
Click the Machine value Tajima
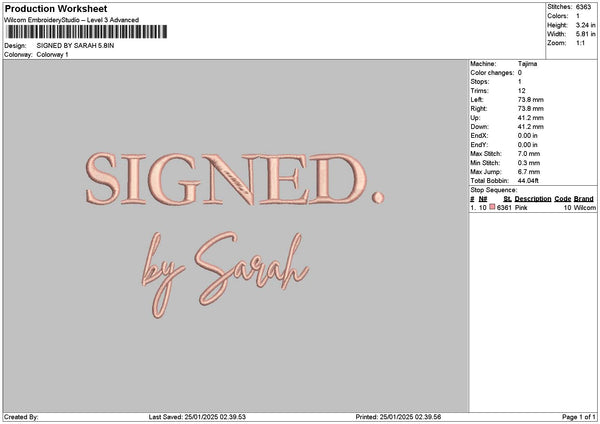click(527, 64)
